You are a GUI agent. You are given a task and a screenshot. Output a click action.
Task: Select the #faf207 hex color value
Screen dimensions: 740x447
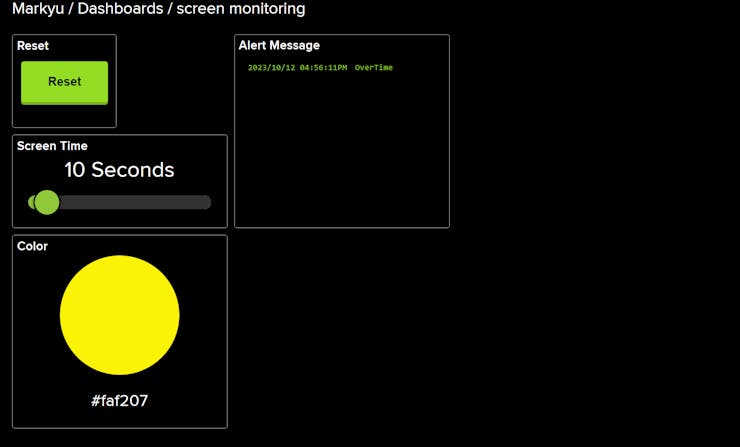tap(119, 401)
